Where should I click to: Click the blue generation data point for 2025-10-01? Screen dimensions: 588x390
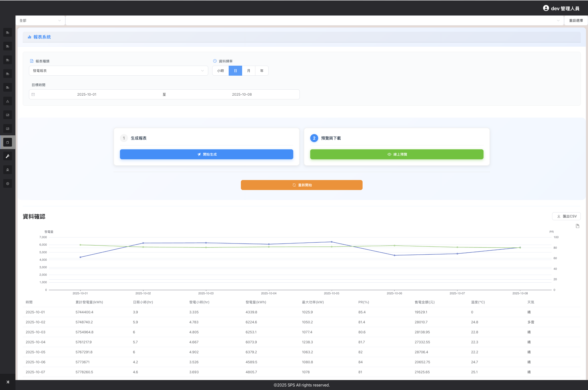point(80,257)
